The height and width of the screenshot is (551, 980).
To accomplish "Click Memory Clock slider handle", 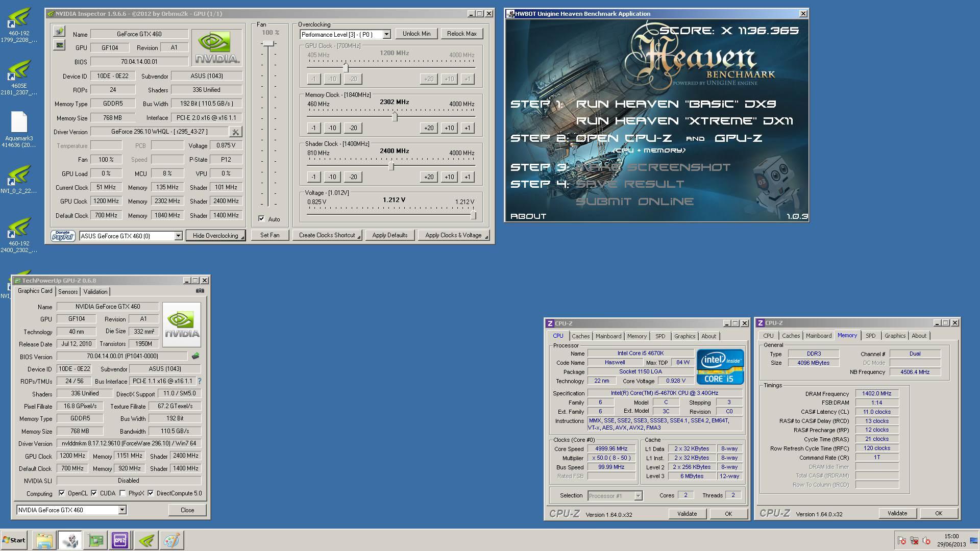I will point(395,117).
